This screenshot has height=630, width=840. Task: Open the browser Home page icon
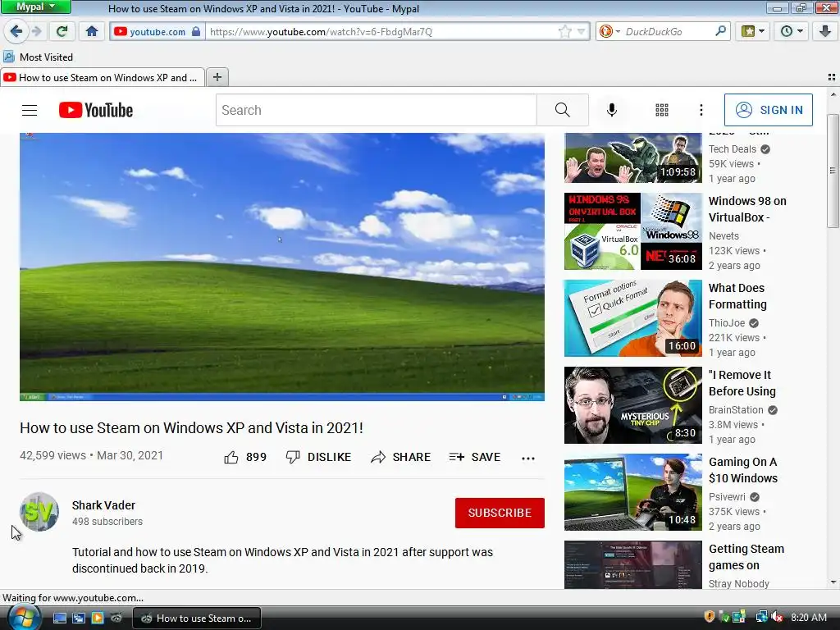(x=92, y=32)
